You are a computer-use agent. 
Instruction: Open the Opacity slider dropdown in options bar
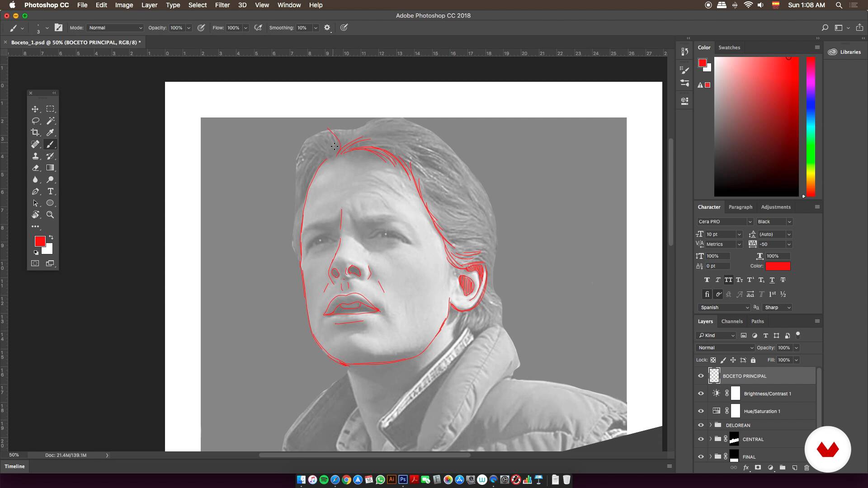(189, 28)
